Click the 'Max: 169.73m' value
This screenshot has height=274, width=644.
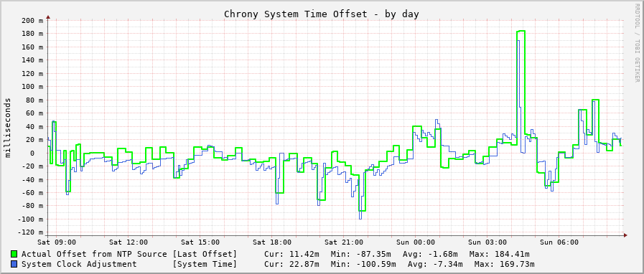pos(504,264)
